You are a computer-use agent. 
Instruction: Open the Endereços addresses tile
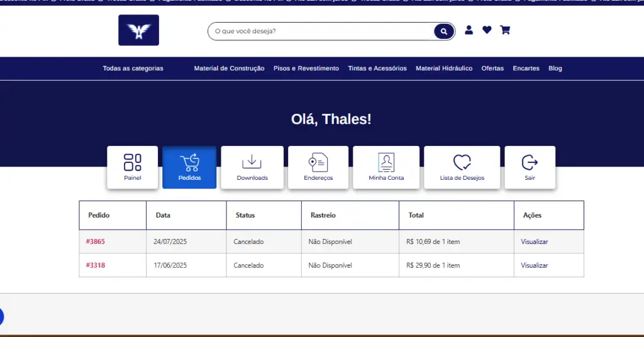[318, 167]
